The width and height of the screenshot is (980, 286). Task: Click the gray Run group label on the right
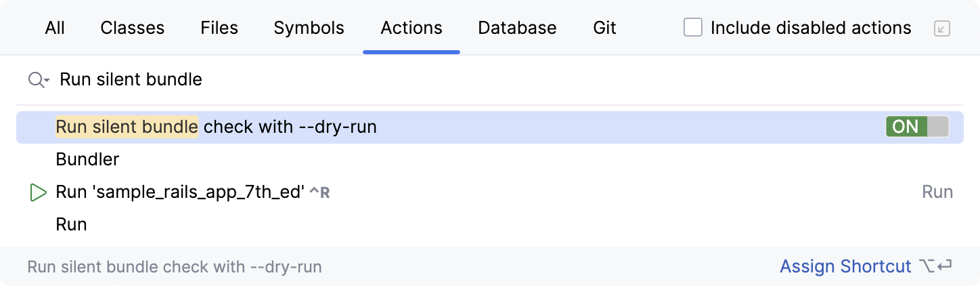coord(937,192)
